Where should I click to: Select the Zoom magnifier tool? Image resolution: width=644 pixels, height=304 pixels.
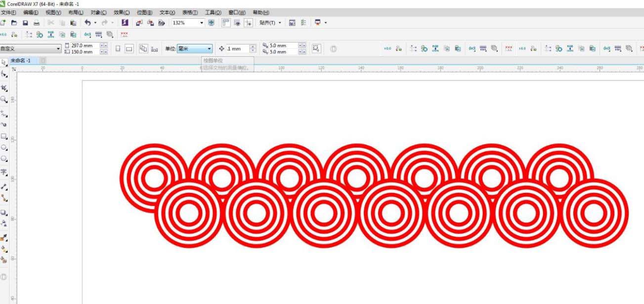coord(4,100)
